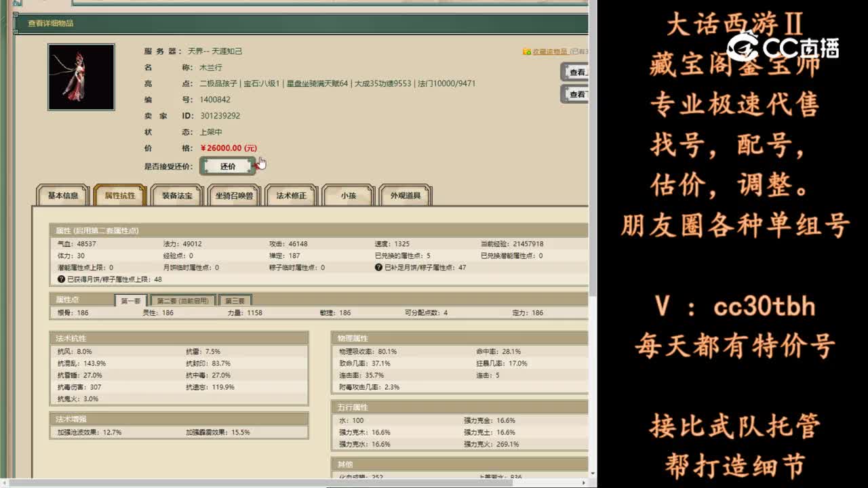868x488 pixels.
Task: Click the 木兰行 character portrait thumbnail
Action: pyautogui.click(x=81, y=77)
